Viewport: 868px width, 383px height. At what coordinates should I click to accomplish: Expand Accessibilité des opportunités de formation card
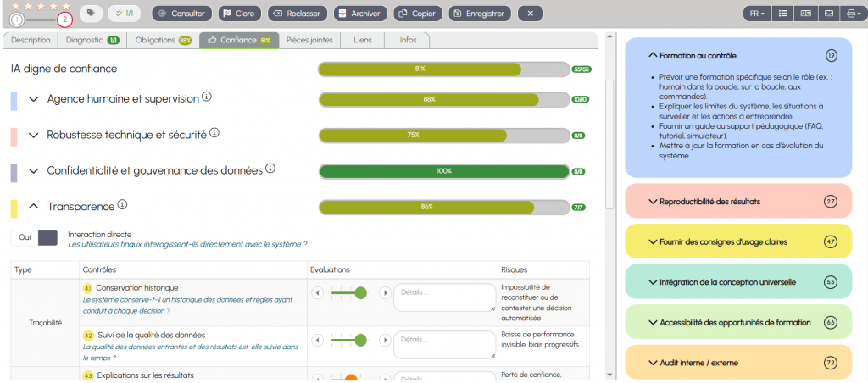pos(653,322)
